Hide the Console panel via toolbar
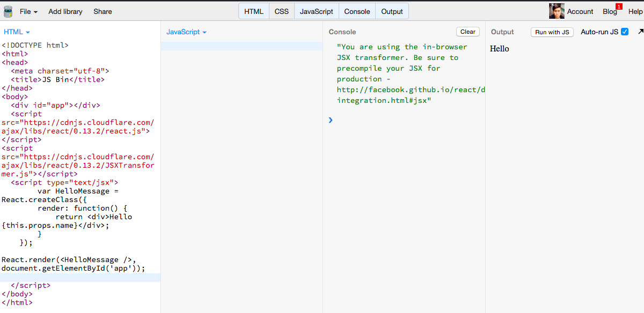 coord(357,11)
